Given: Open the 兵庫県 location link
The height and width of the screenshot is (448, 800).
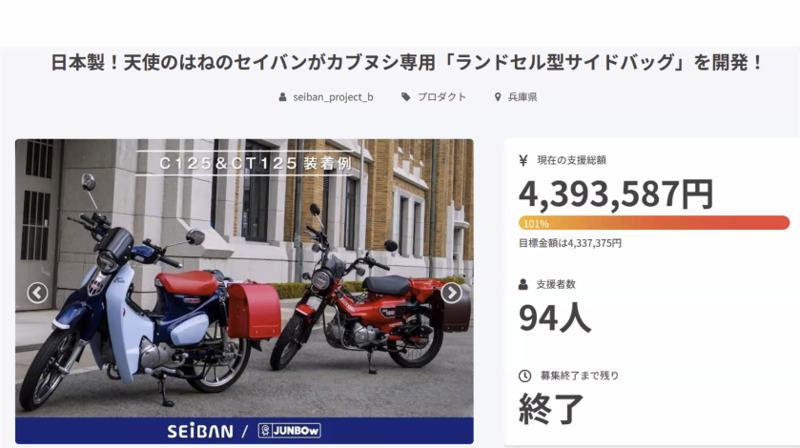Looking at the screenshot, I should click(522, 97).
